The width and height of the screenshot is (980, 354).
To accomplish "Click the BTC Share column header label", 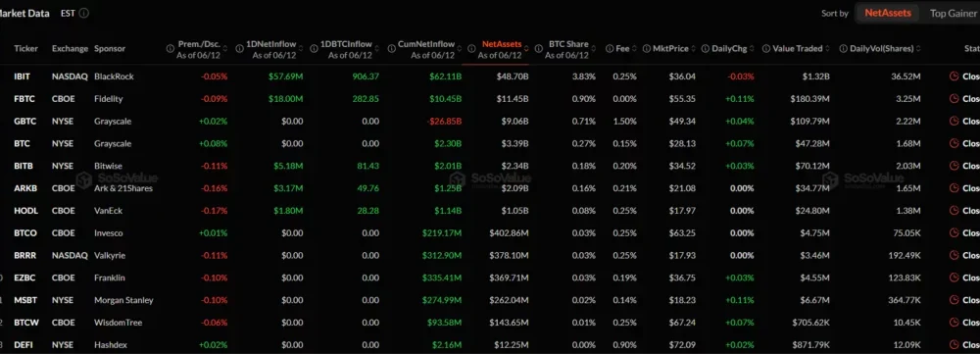I will point(568,44).
